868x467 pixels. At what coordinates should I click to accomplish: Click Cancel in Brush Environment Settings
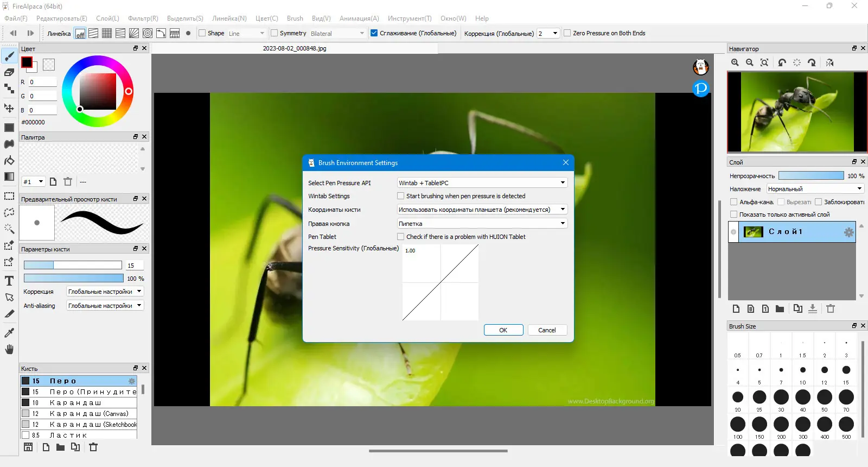pyautogui.click(x=547, y=330)
